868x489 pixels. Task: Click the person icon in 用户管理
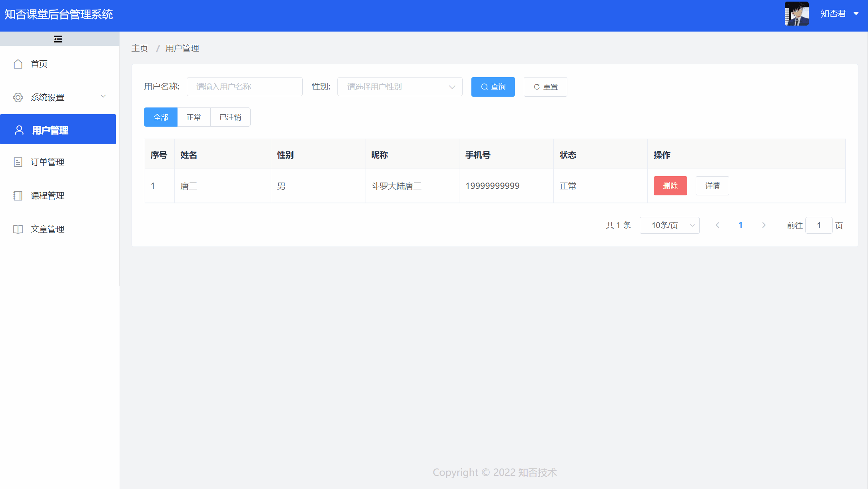click(x=19, y=130)
